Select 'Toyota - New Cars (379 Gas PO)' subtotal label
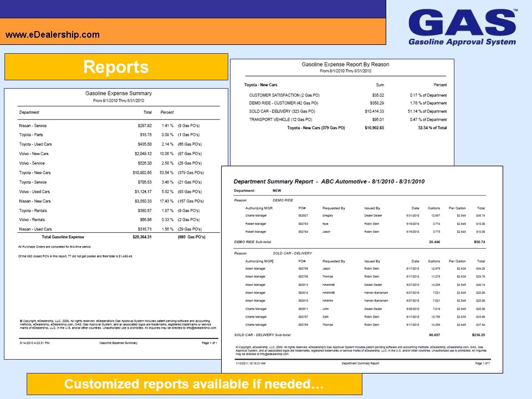This screenshot has height=399, width=532. click(x=316, y=128)
